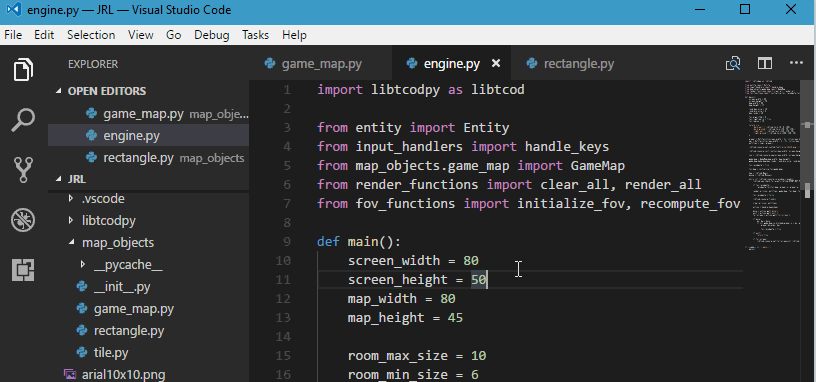This screenshot has width=816, height=382.
Task: Open the Source Control view
Action: [23, 170]
